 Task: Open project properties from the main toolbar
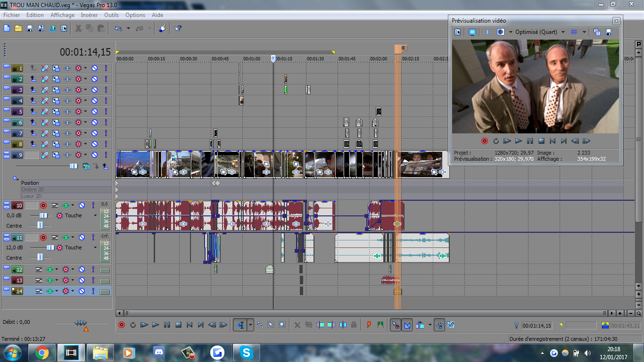point(64,28)
